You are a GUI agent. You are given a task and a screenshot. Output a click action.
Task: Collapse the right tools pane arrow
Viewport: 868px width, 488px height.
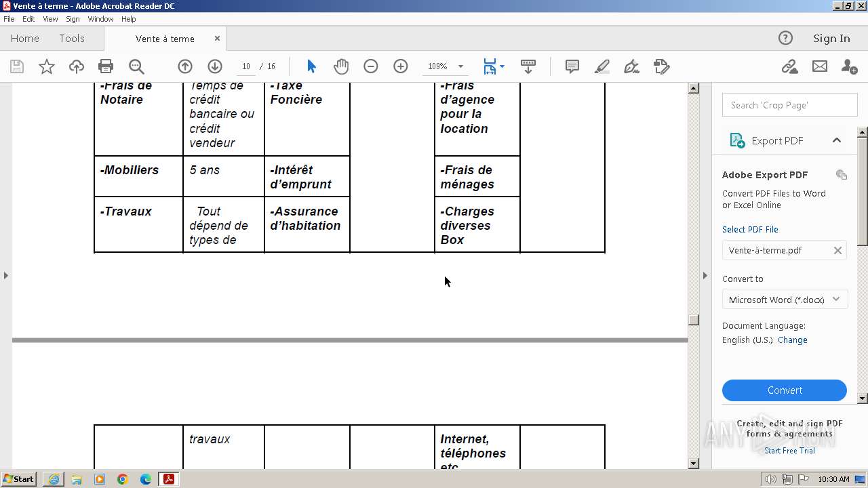tap(705, 275)
